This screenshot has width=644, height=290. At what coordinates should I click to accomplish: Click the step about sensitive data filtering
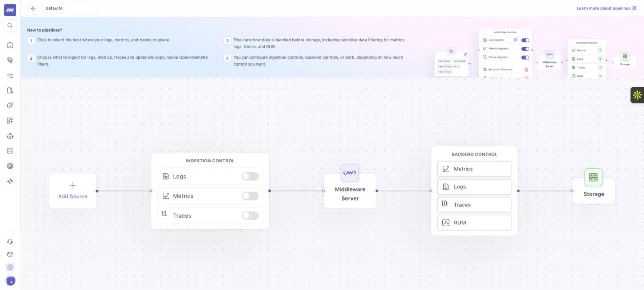tap(319, 43)
